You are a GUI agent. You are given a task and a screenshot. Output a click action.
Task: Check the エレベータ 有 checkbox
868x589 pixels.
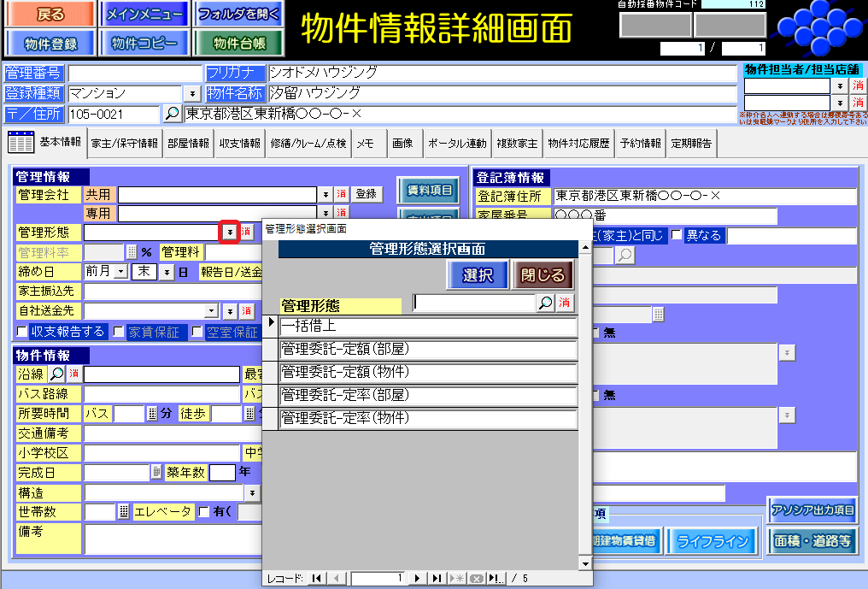[203, 511]
